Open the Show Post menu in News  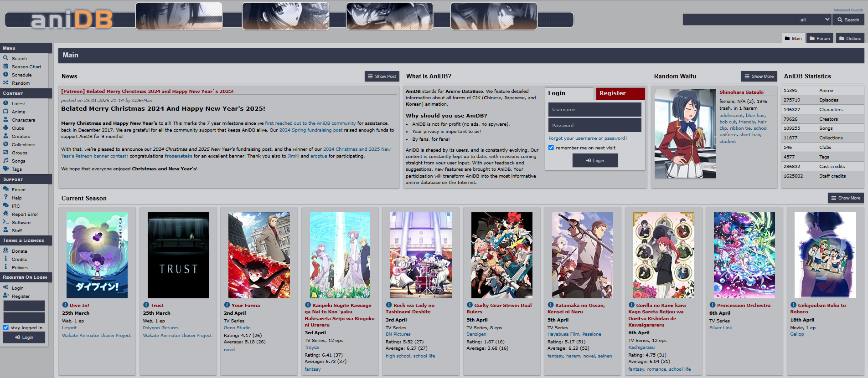click(382, 77)
